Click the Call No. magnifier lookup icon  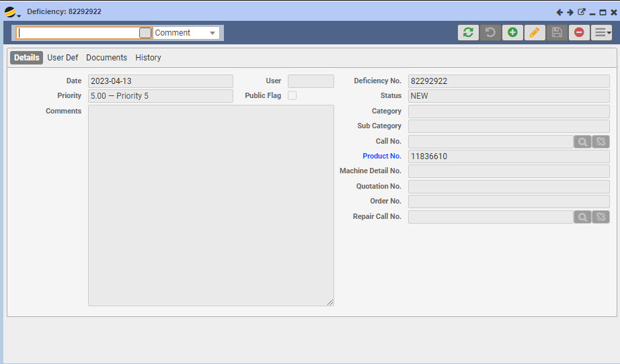pyautogui.click(x=582, y=141)
